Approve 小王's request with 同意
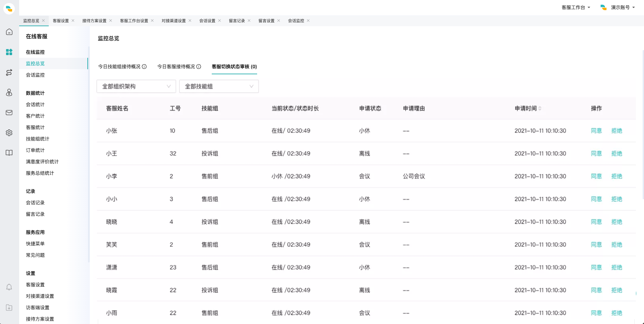This screenshot has width=644, height=324. pyautogui.click(x=596, y=154)
